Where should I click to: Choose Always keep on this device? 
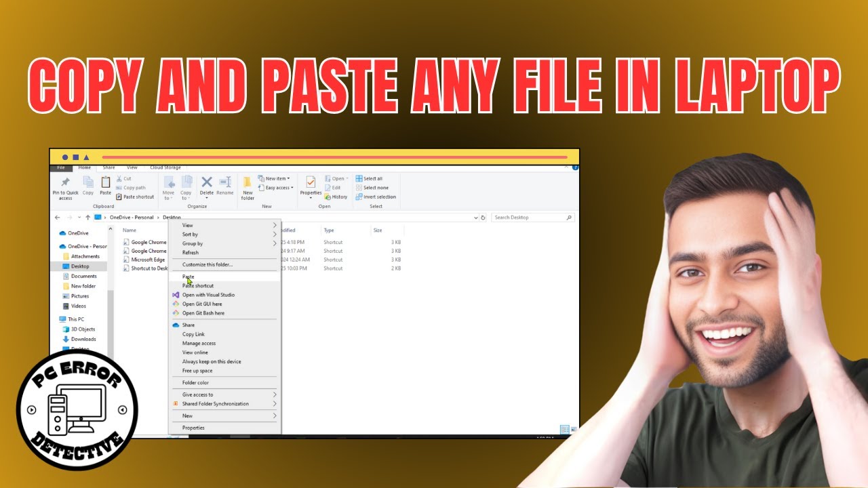point(224,362)
